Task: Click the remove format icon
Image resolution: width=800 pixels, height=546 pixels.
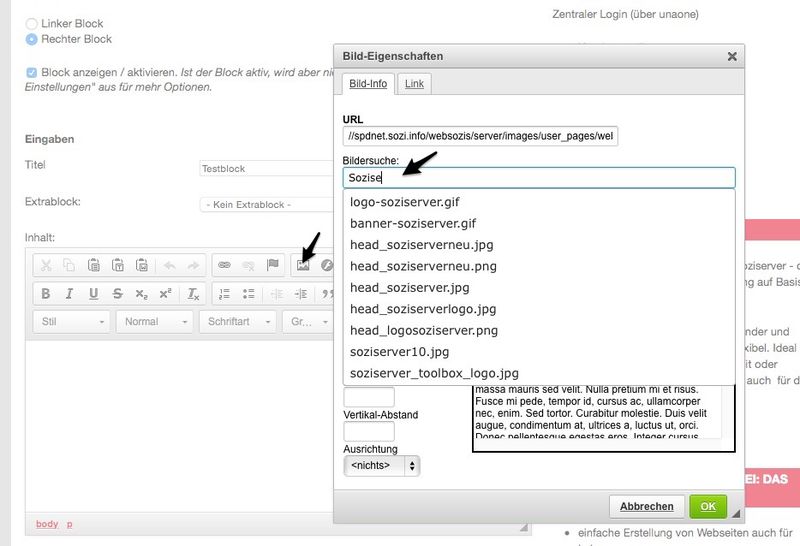Action: (193, 294)
